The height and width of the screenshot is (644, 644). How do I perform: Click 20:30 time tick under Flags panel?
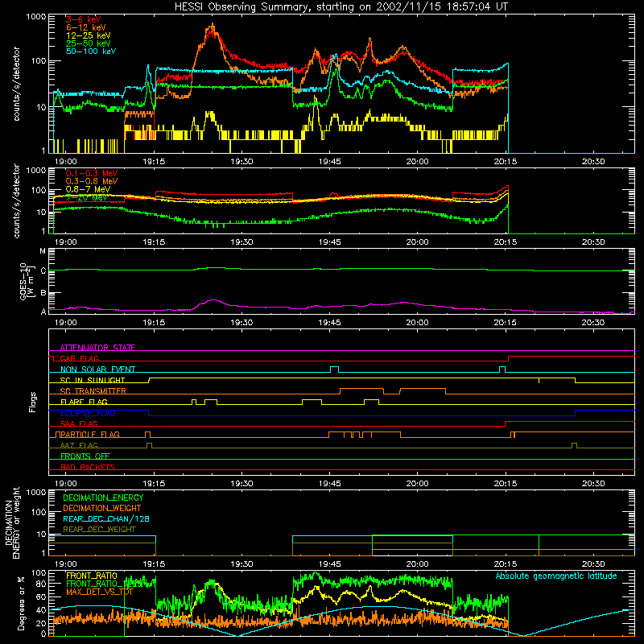point(593,484)
